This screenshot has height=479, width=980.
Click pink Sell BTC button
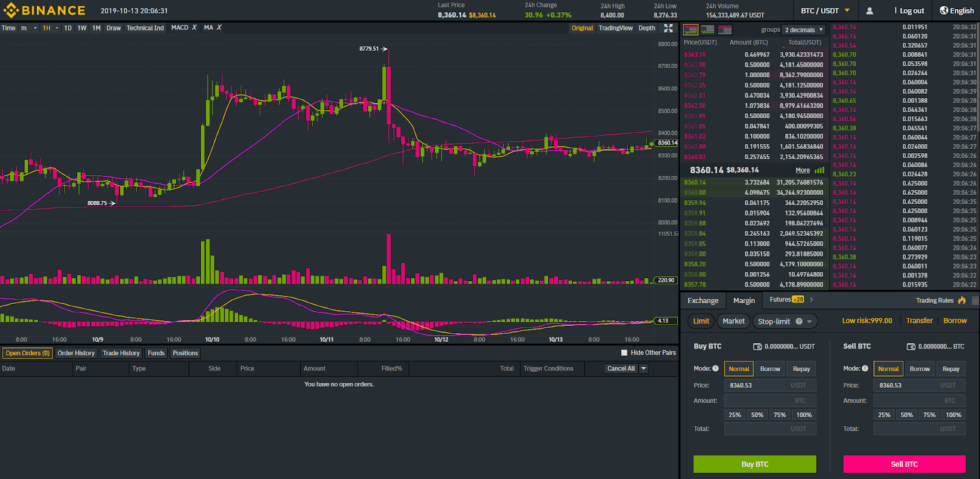pos(904,464)
